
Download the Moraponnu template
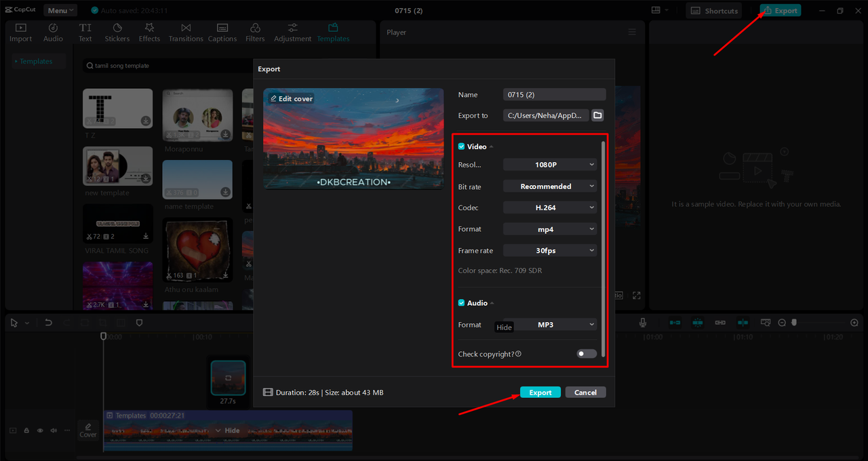[x=225, y=134]
